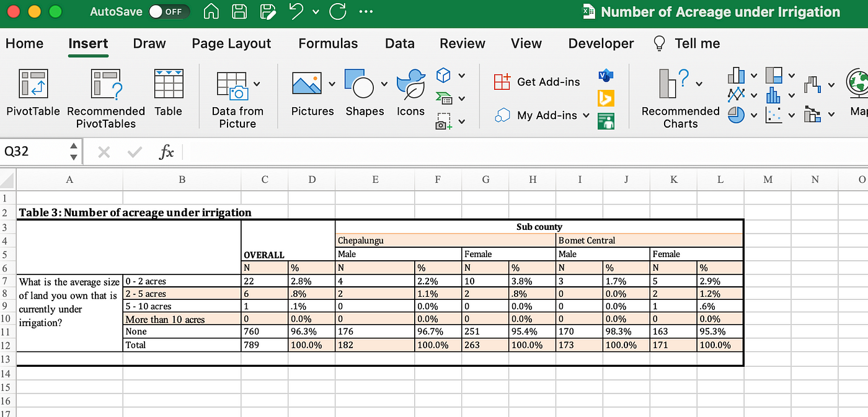Toggle AutoSave on
868x417 pixels.
(x=169, y=11)
